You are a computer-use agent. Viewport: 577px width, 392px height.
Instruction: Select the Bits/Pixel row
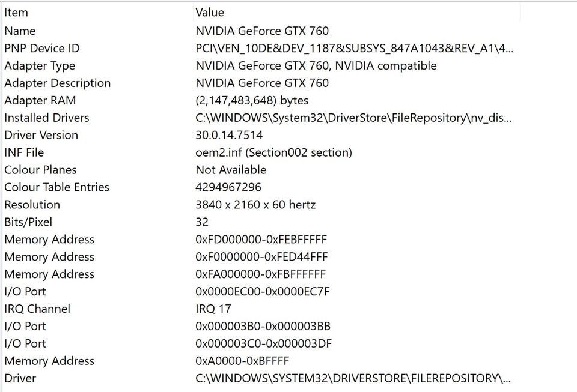pos(28,222)
